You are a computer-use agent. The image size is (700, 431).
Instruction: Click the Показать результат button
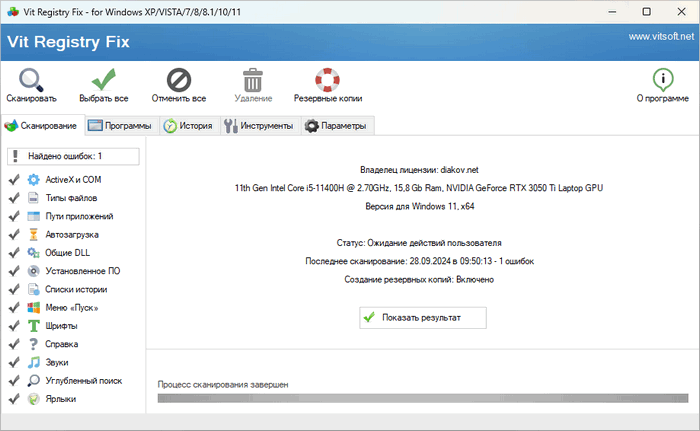(x=423, y=318)
